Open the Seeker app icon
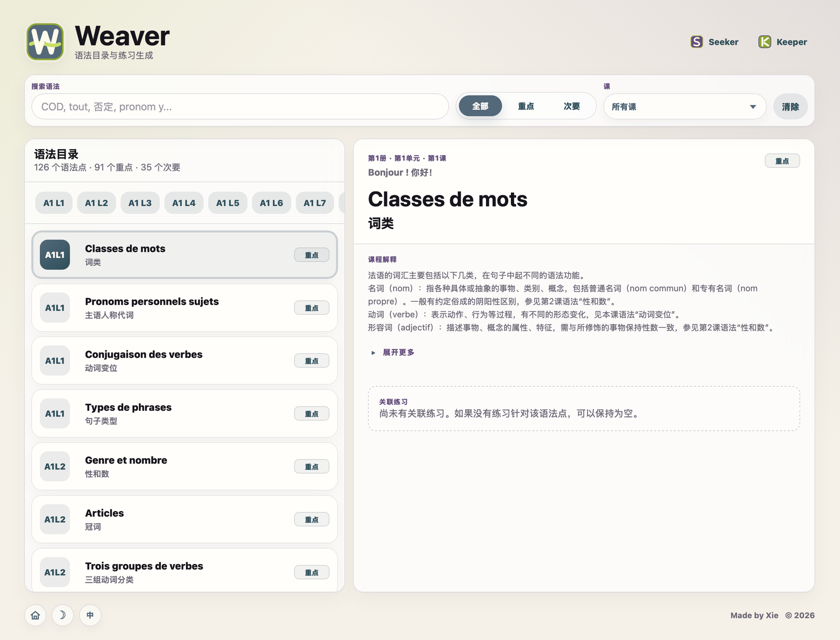The image size is (840, 640). (697, 42)
